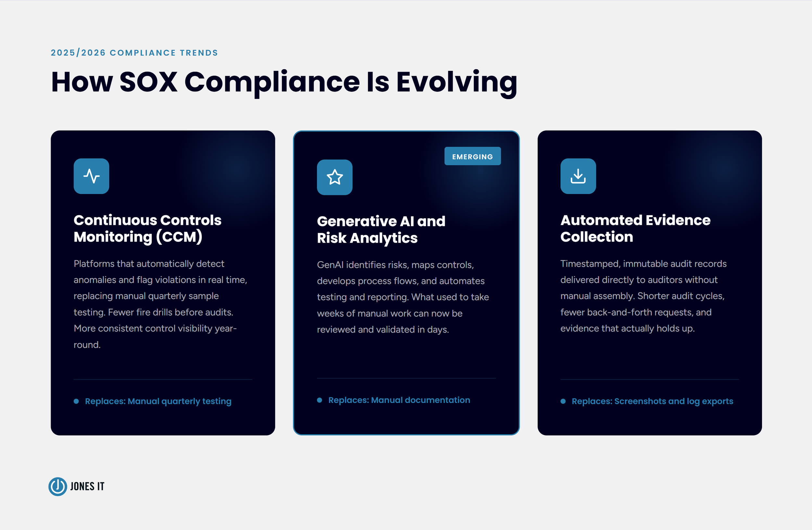Click the download icon on the Automated Evidence card
812x530 pixels.
coord(578,176)
